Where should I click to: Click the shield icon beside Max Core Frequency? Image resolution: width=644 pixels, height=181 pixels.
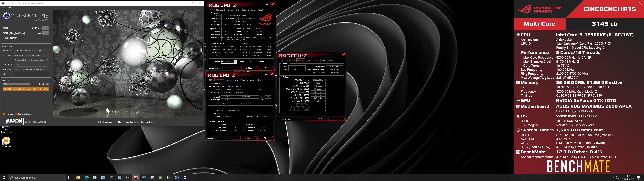click(589, 57)
